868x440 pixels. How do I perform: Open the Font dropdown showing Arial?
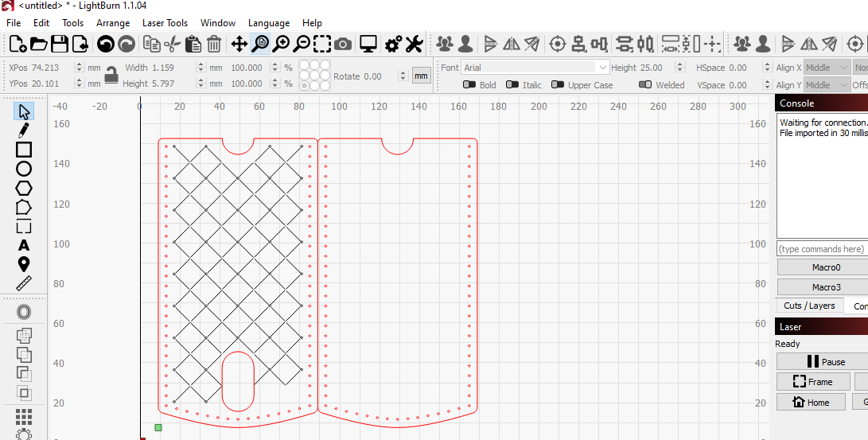click(x=535, y=68)
